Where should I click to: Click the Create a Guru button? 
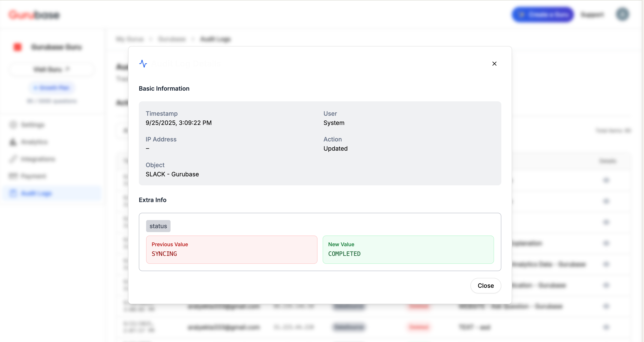[543, 15]
